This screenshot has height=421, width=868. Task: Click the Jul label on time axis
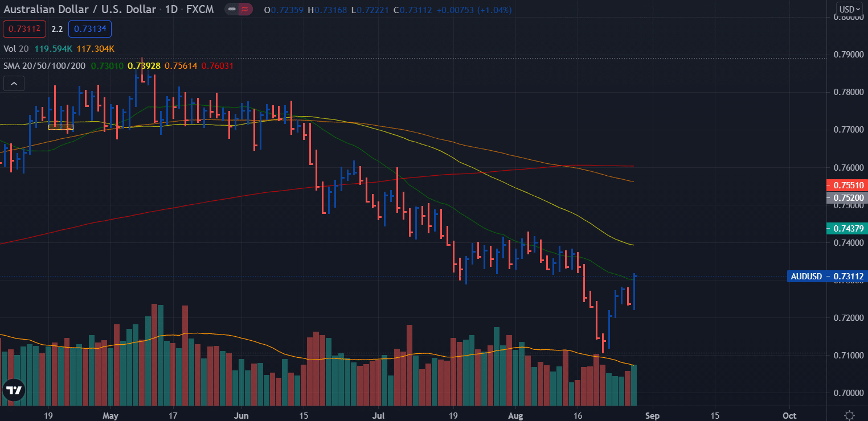tap(378, 415)
